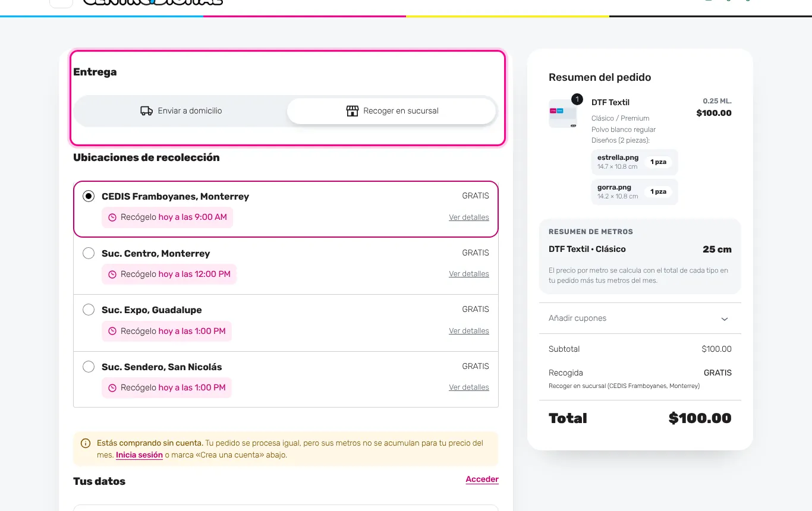812x511 pixels.
Task: Open Ver detalles for Suc. Sendero
Action: tap(469, 387)
